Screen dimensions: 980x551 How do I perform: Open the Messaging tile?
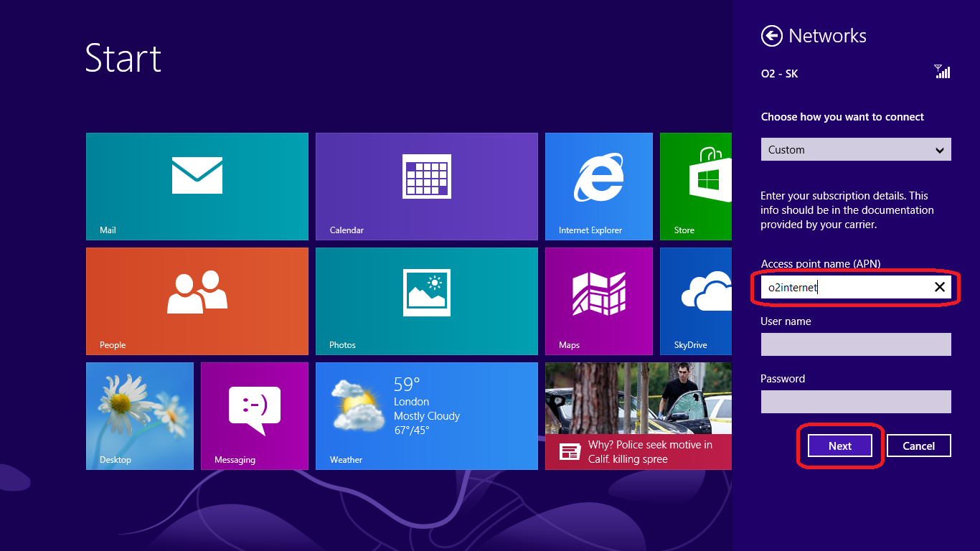tap(254, 415)
